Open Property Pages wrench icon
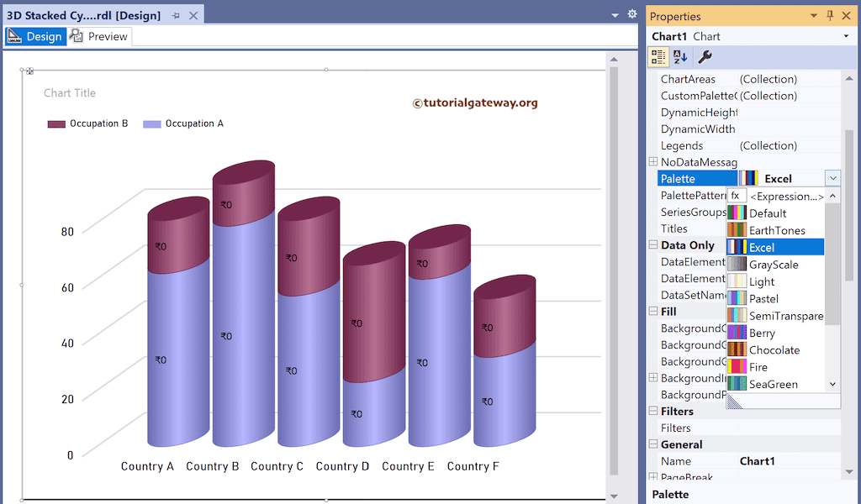 pos(705,57)
